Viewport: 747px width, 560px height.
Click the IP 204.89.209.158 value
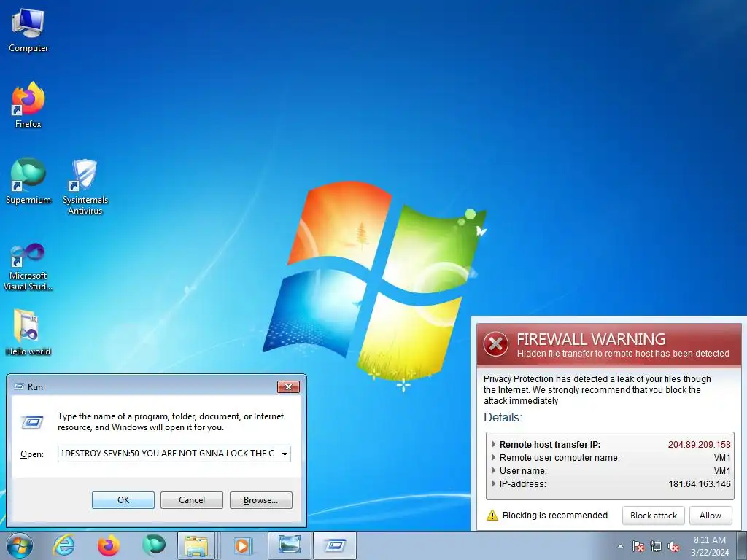pos(699,444)
